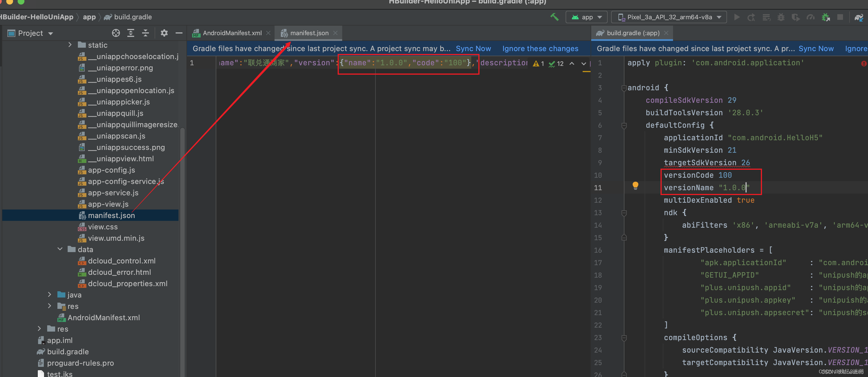Click the Run app play icon
868x377 pixels.
737,17
